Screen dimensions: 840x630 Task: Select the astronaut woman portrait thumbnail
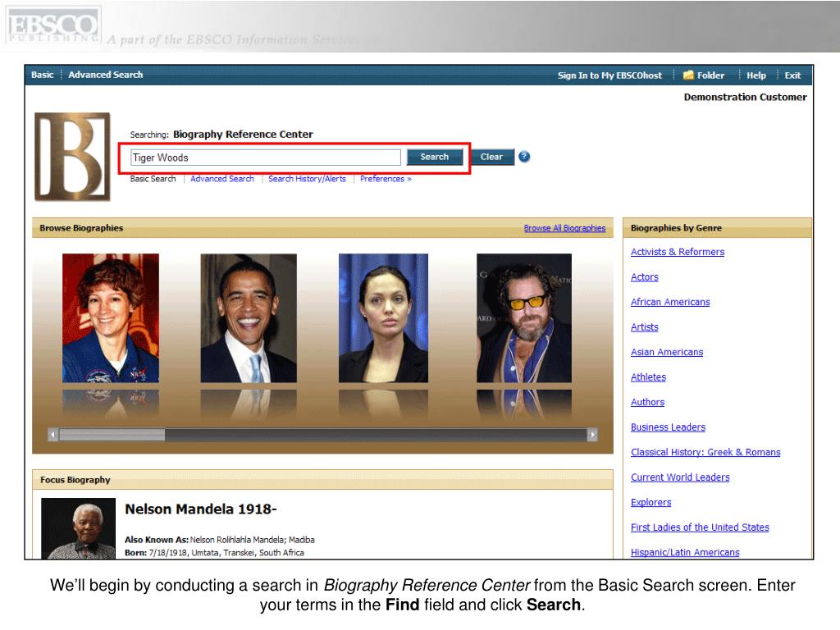[x=111, y=318]
